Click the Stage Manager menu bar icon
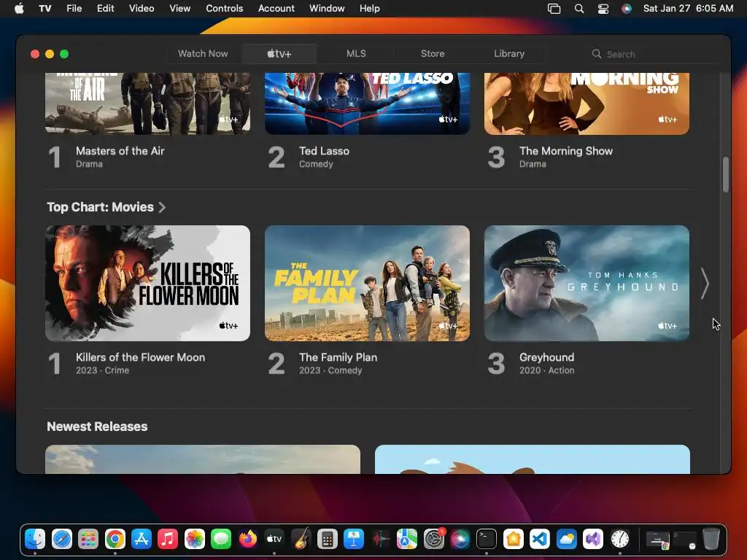Screen dimensions: 747x560 [x=554, y=8]
